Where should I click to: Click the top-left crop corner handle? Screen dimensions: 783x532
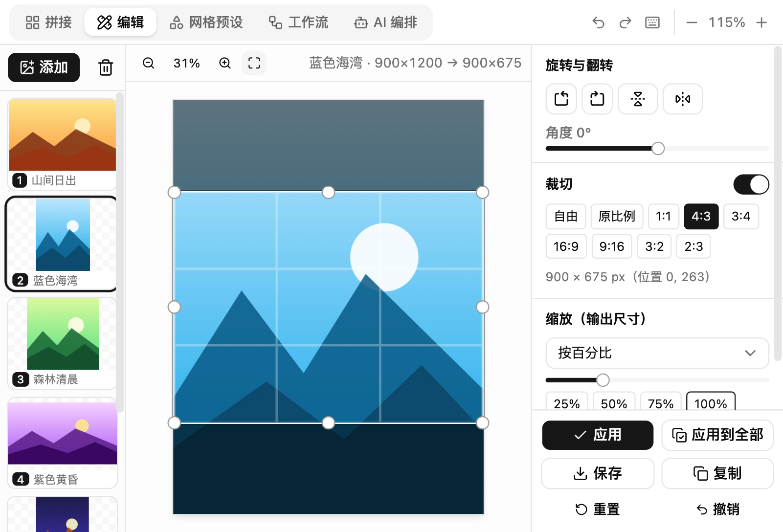[174, 192]
